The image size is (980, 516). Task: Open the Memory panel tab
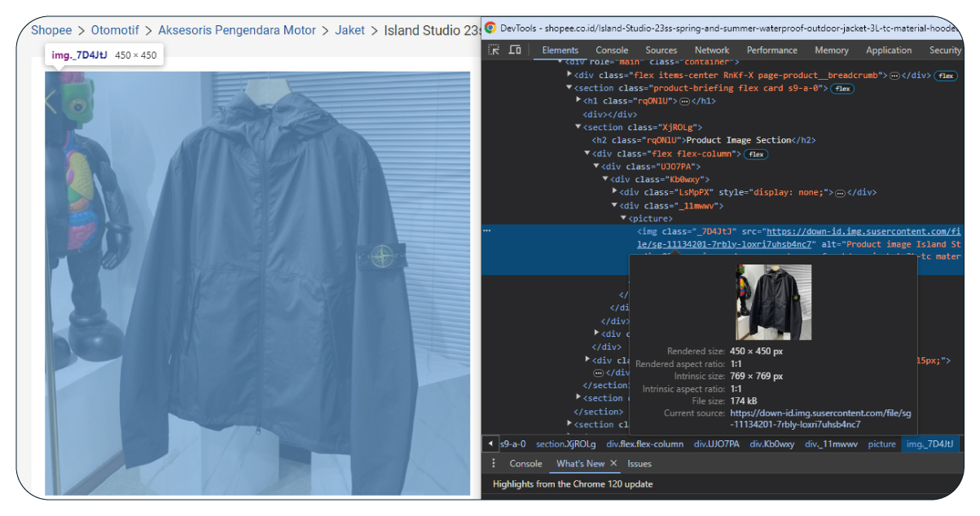point(831,50)
